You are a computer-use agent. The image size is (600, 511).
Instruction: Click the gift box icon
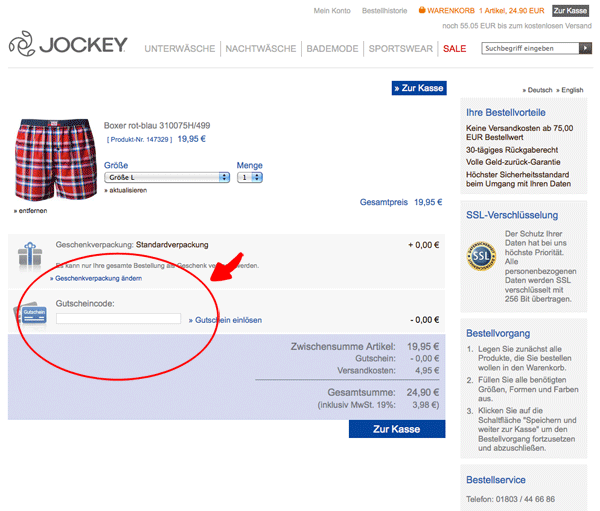[30, 255]
